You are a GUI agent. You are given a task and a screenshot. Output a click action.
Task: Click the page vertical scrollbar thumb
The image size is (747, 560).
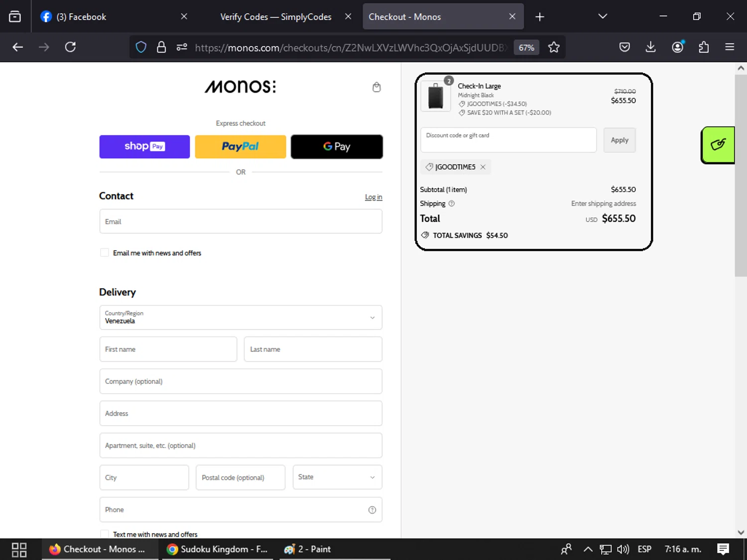click(741, 175)
